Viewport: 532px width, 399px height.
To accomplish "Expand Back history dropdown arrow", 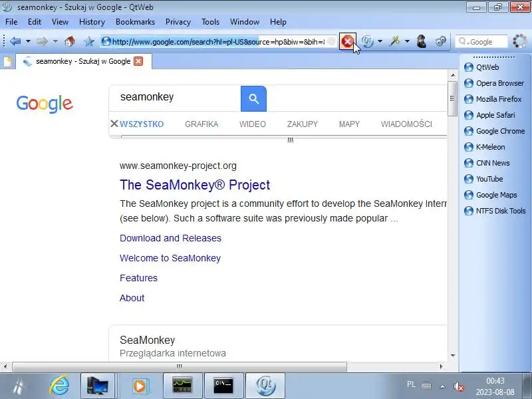I will click(28, 41).
